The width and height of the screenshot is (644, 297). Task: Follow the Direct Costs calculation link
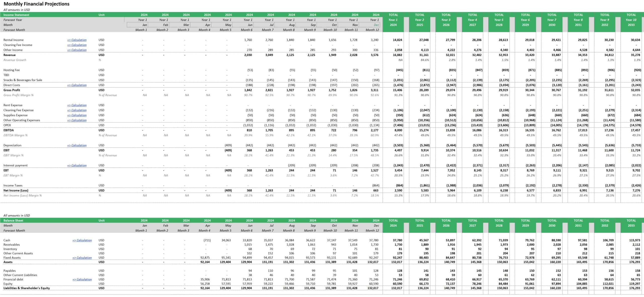click(x=77, y=85)
